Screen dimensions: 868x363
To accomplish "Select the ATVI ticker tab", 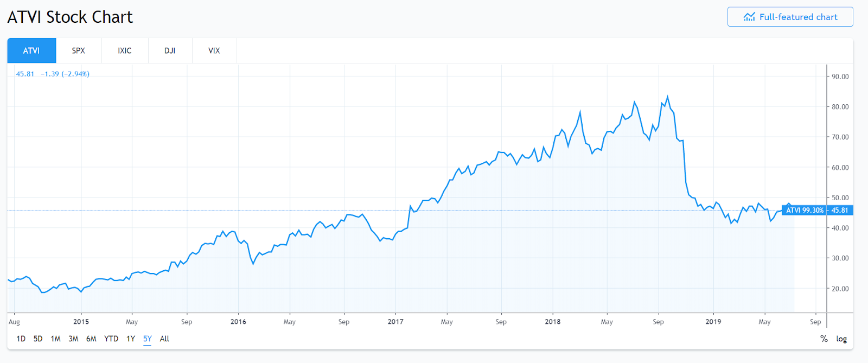I will (31, 50).
